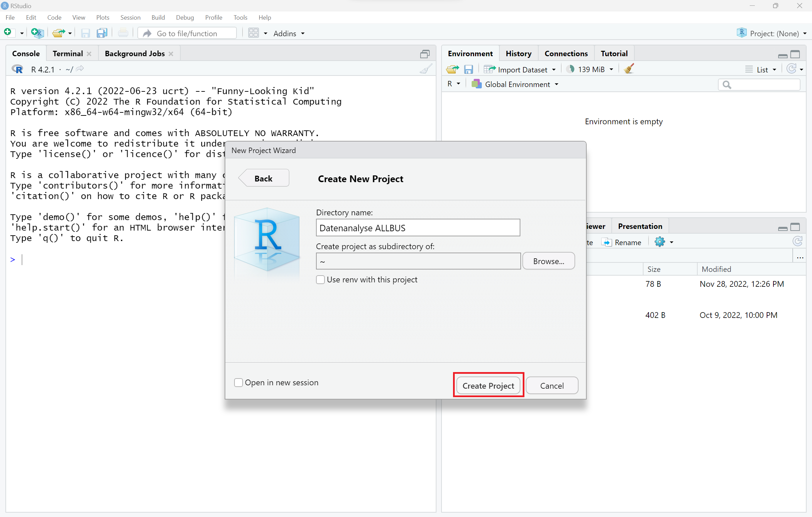Restore the Console pane size icon
This screenshot has height=517, width=812.
click(x=425, y=54)
